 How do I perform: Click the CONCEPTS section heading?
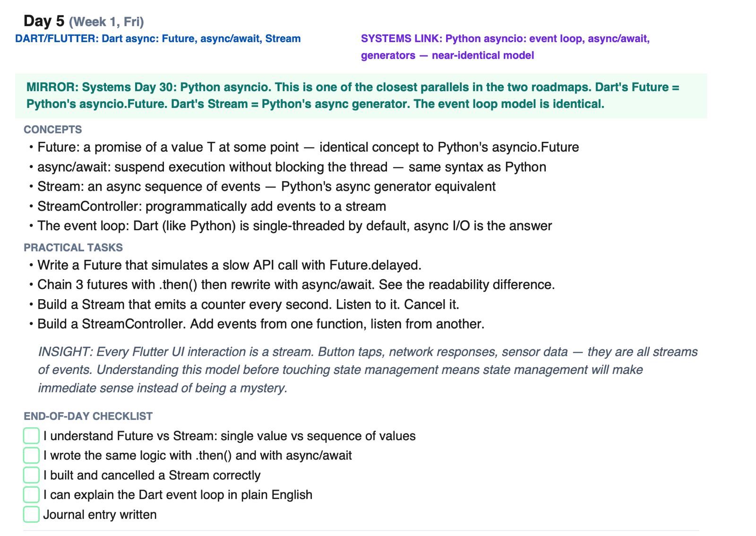(53, 130)
